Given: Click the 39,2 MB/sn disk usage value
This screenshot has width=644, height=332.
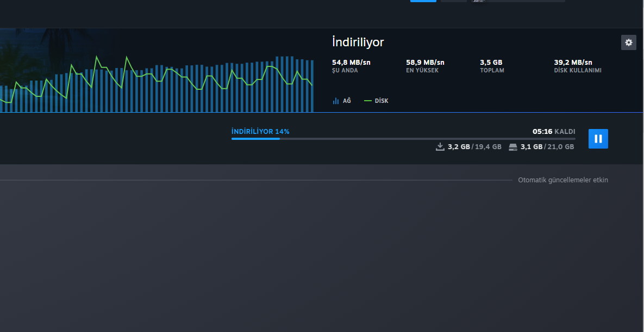Looking at the screenshot, I should coord(573,63).
